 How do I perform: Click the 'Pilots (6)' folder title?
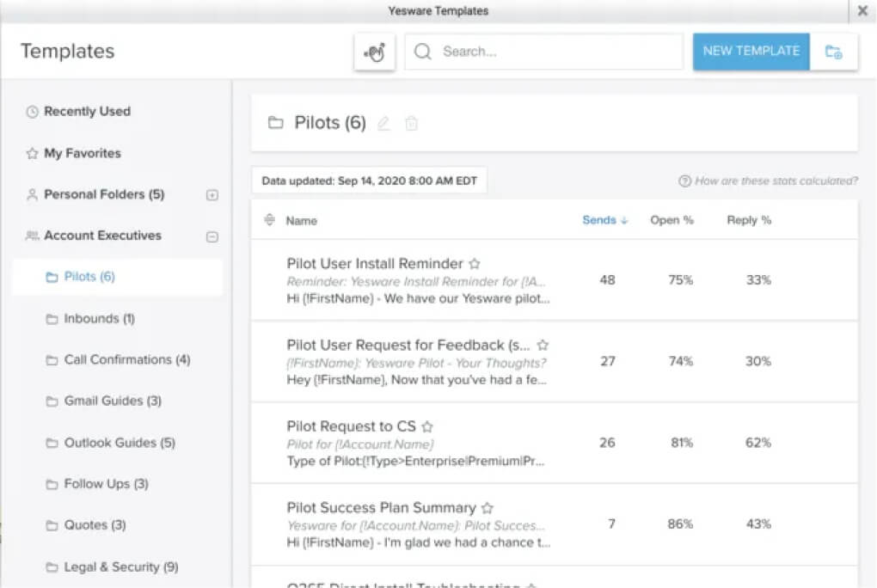click(x=330, y=122)
